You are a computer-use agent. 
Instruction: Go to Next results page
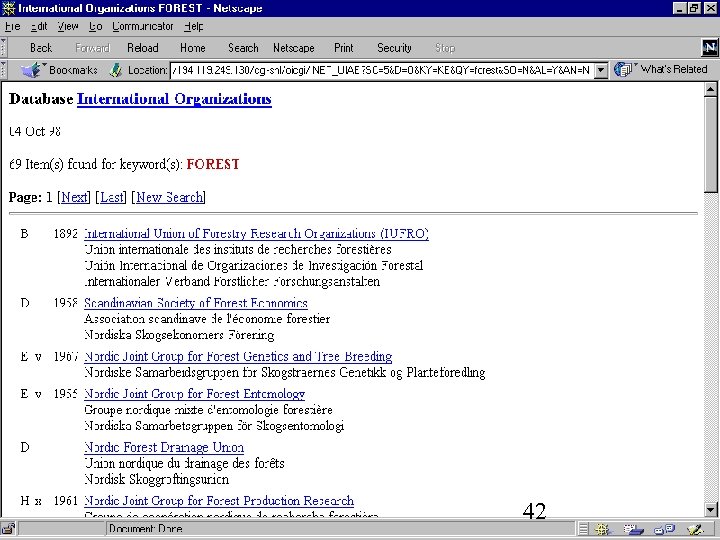74,197
